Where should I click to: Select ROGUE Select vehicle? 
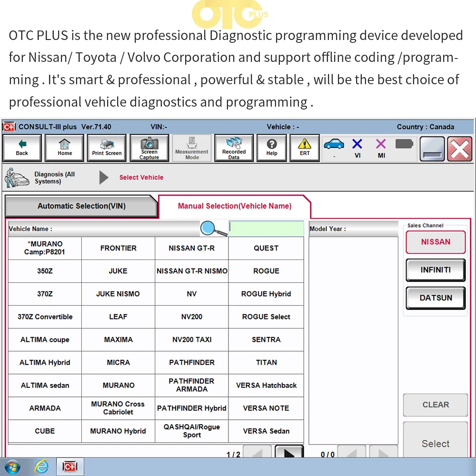266,317
